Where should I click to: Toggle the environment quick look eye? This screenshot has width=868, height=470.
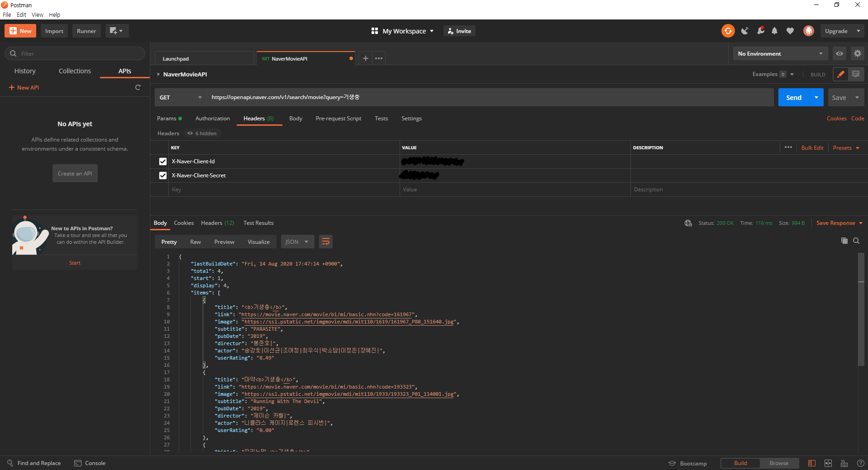(x=839, y=53)
